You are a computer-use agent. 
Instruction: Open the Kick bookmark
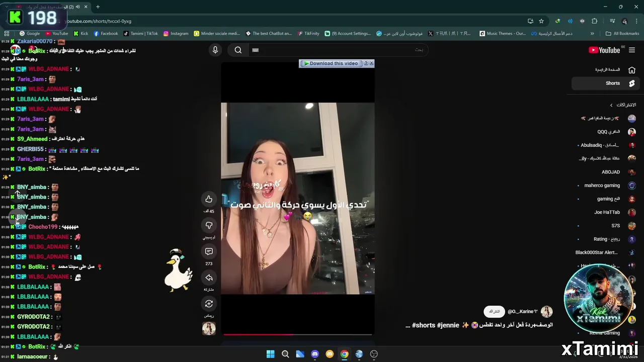(81, 34)
